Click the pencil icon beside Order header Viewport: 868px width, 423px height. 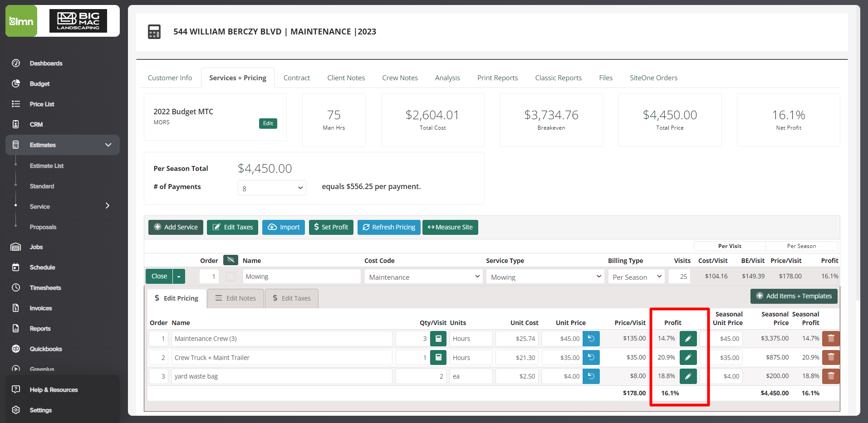230,260
